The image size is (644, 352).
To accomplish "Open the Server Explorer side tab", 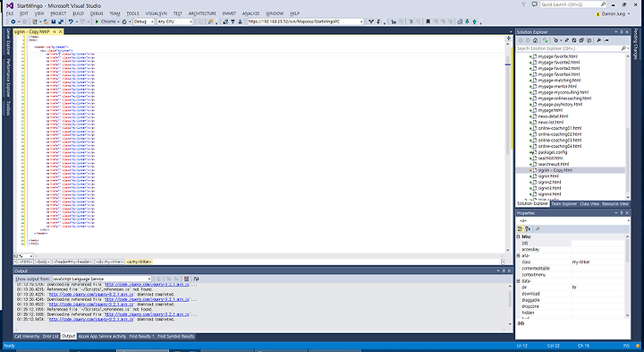I will [8, 42].
